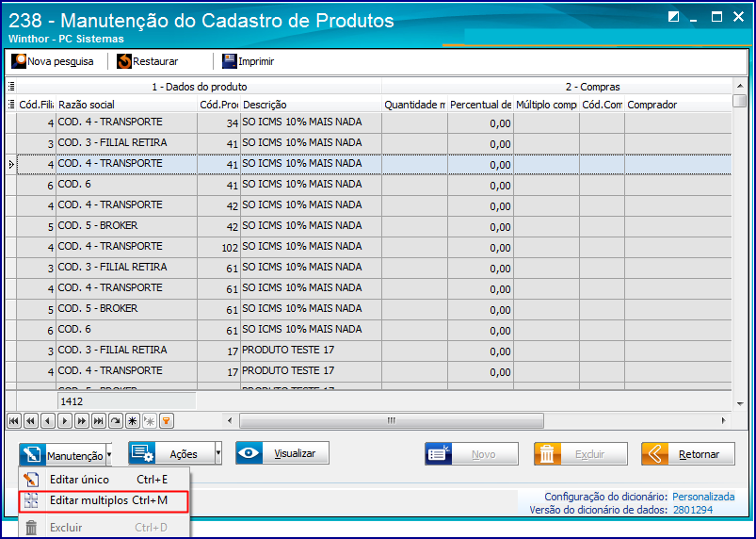Select the 2 - Compras band header

(x=556, y=87)
